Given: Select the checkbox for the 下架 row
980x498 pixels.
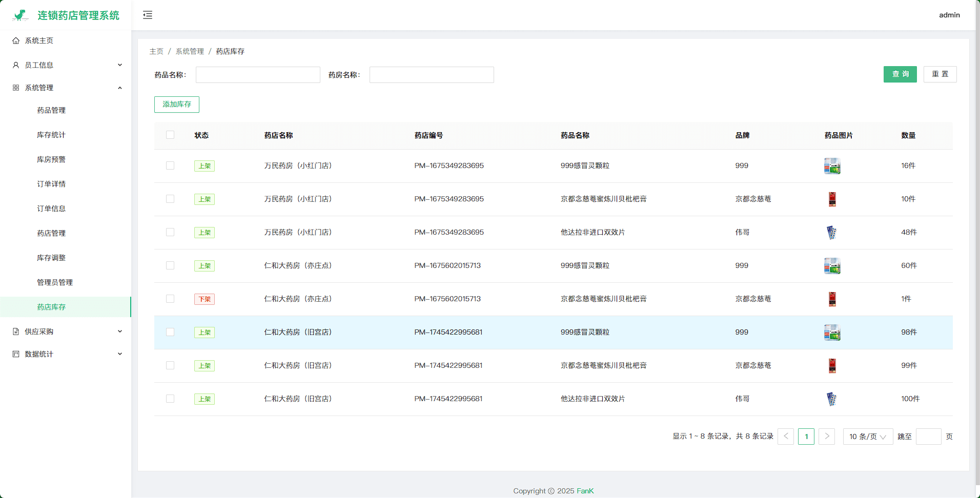Looking at the screenshot, I should coord(170,299).
